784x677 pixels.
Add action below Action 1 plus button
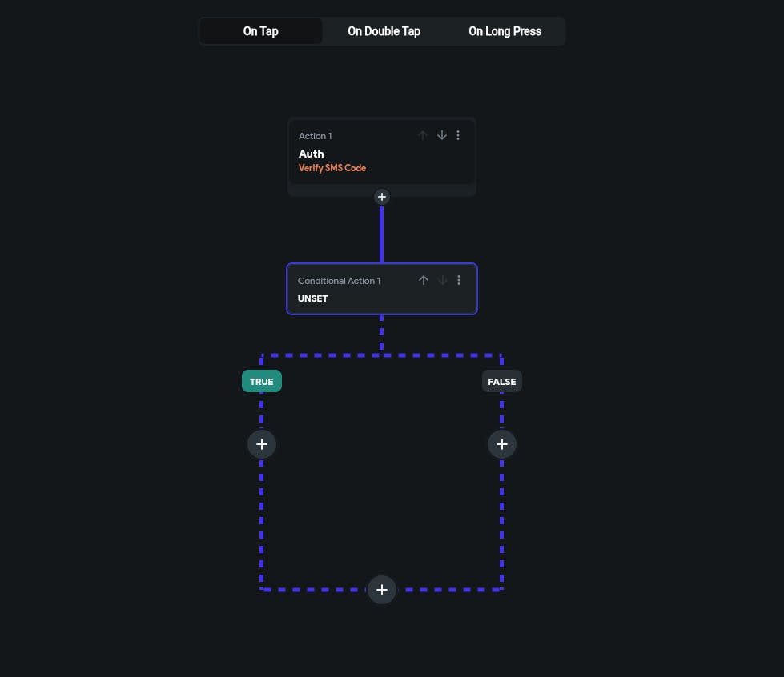pyautogui.click(x=381, y=197)
